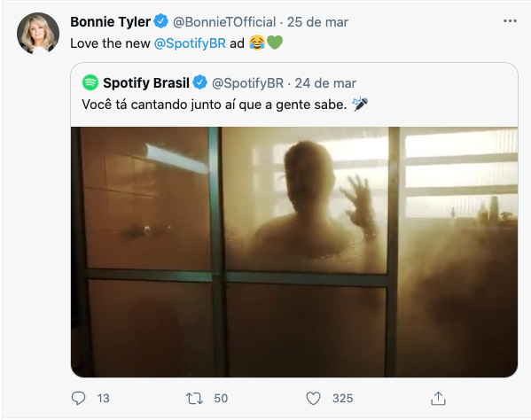This screenshot has height=420, width=531.
Task: Click Bonnie Tyler's verified badge
Action: tap(160, 21)
